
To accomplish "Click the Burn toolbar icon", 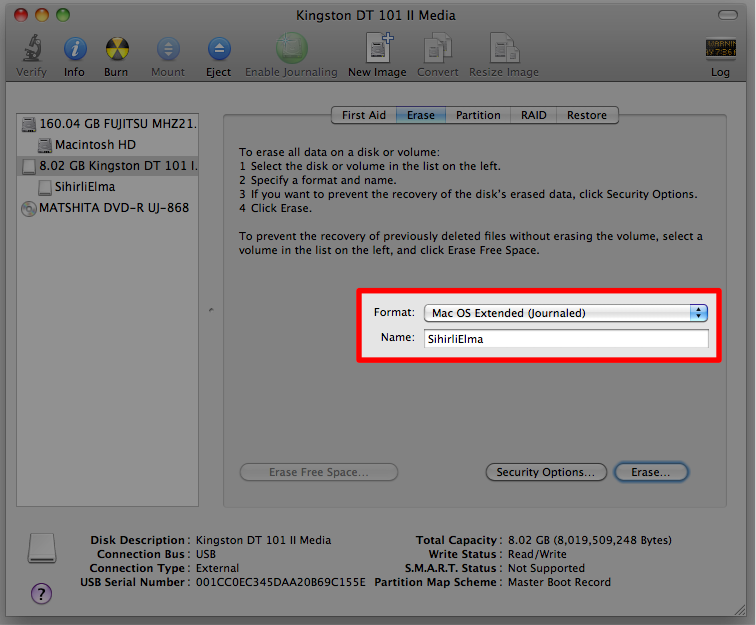I will pyautogui.click(x=117, y=49).
